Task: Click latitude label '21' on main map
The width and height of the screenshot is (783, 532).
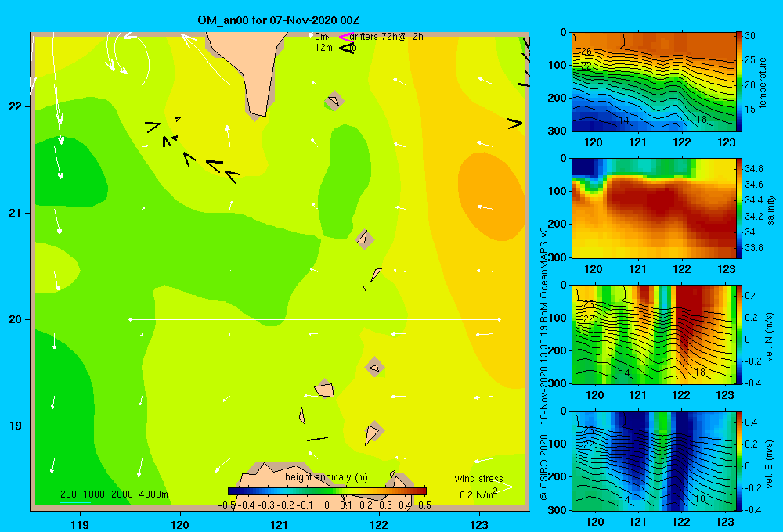Action: coord(16,213)
